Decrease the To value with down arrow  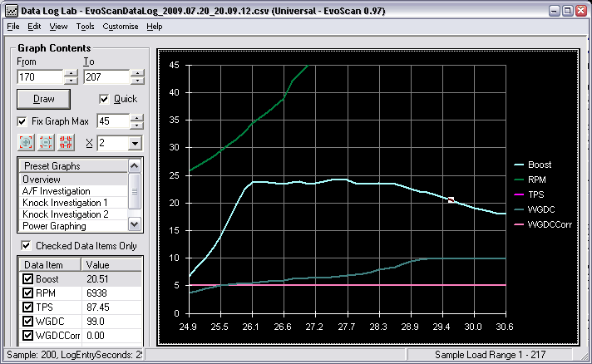pos(137,81)
